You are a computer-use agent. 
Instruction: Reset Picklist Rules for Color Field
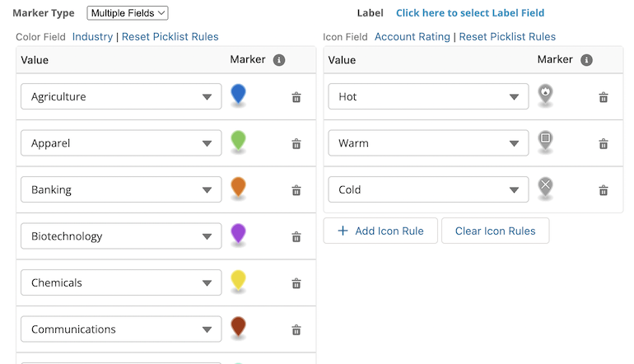[170, 37]
